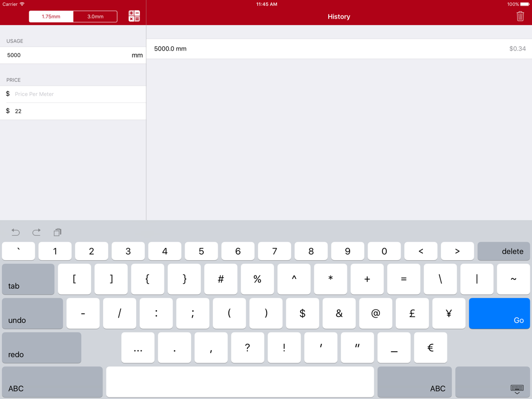Switch to letters with left ABC key
Viewport: 532px width, 399px height.
pos(52,382)
